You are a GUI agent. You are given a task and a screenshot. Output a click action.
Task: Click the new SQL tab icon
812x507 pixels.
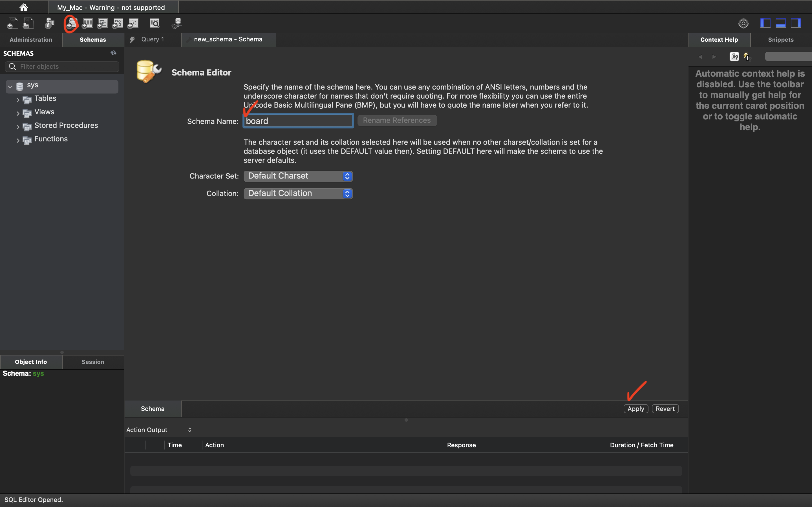click(12, 23)
